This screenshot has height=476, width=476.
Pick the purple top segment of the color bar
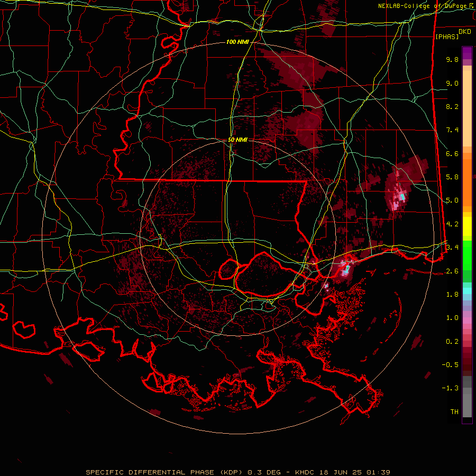coord(467,53)
